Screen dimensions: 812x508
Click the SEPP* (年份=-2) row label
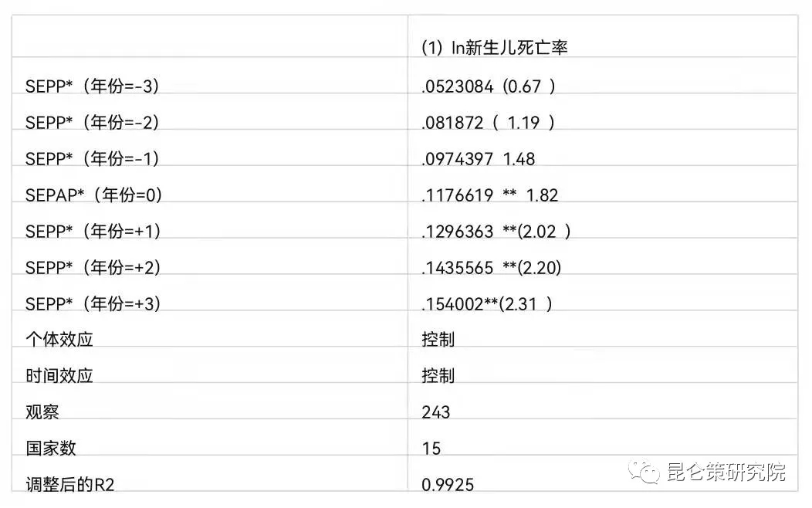click(x=92, y=123)
